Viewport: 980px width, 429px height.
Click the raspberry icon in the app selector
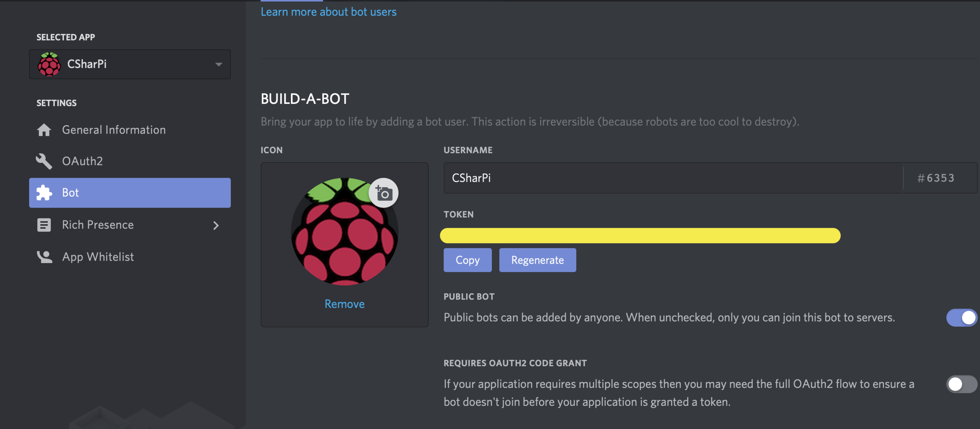tap(49, 64)
